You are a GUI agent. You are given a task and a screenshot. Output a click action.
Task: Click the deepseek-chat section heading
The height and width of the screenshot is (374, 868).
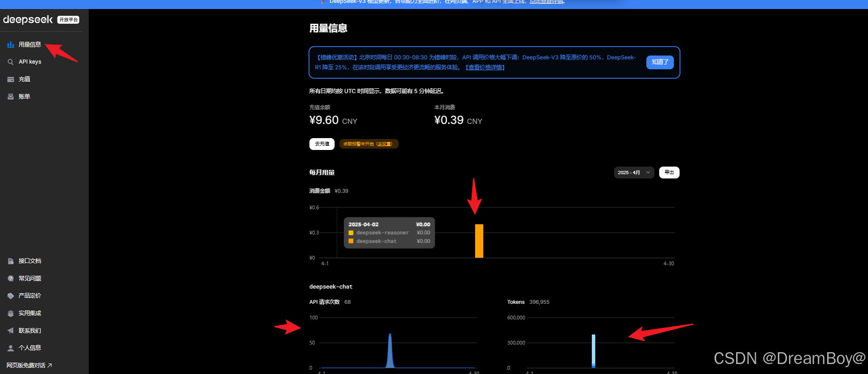(x=331, y=287)
